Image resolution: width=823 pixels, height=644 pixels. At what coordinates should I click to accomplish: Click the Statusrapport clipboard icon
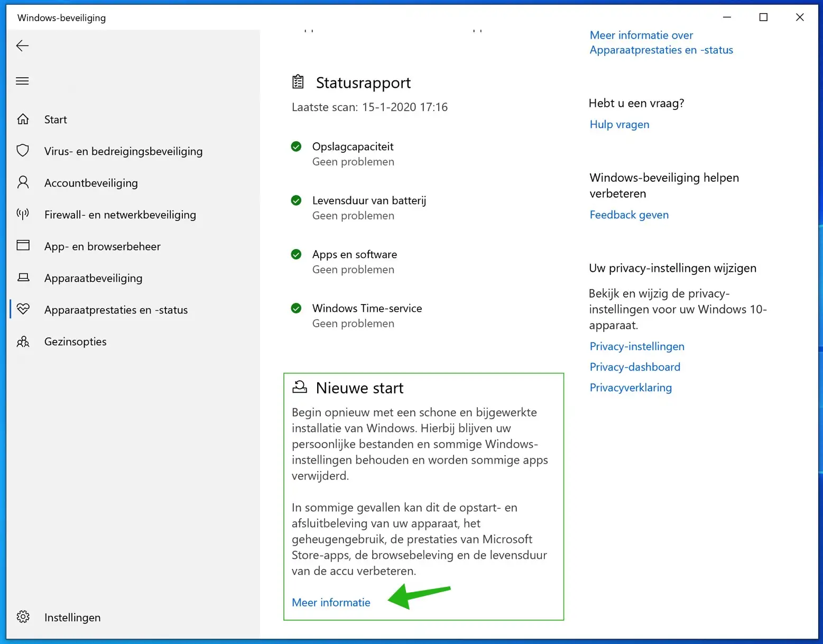coord(298,82)
